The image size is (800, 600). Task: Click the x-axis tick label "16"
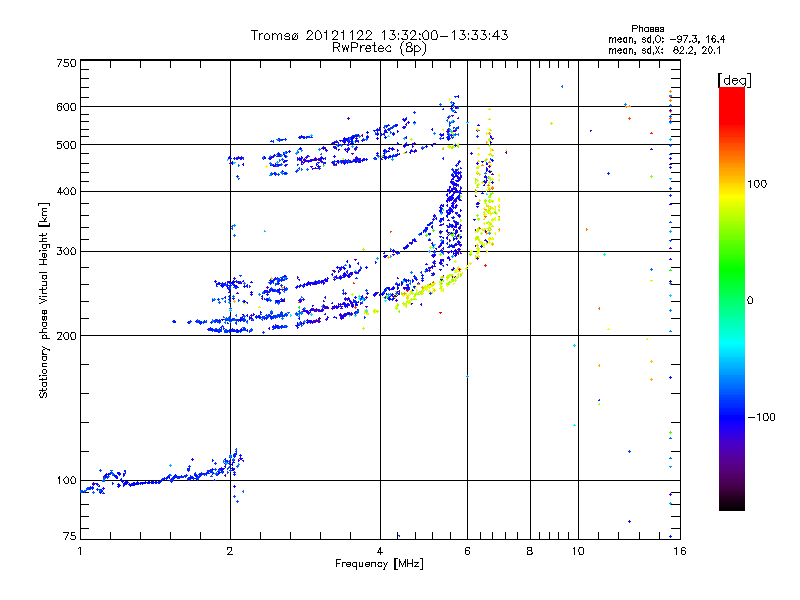coord(680,551)
